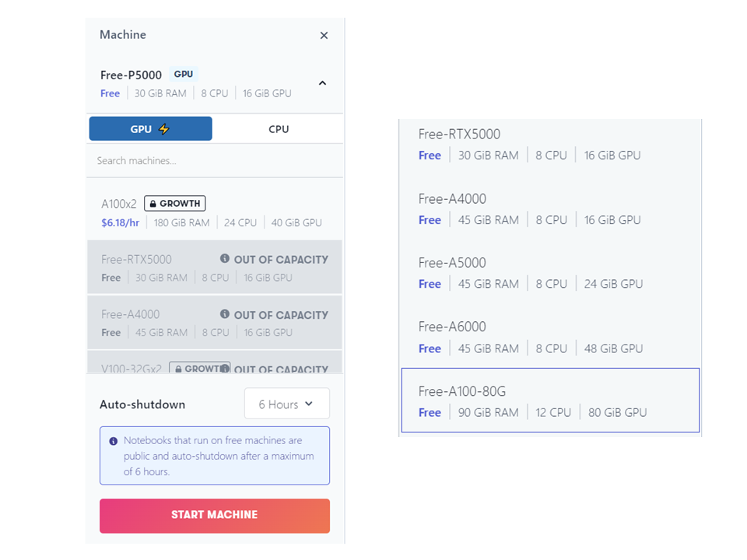Click the info icon in the auto-shutdown notice
Screen dimensions: 747x560
click(114, 441)
